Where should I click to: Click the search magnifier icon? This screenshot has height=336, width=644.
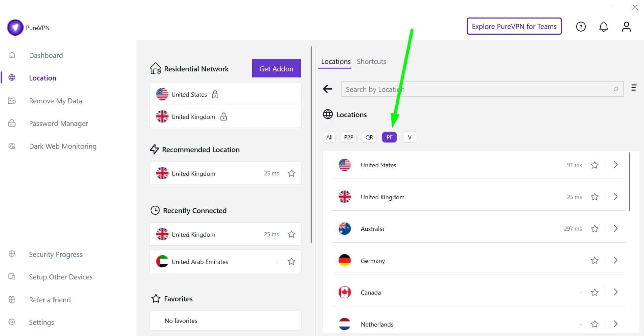click(616, 89)
